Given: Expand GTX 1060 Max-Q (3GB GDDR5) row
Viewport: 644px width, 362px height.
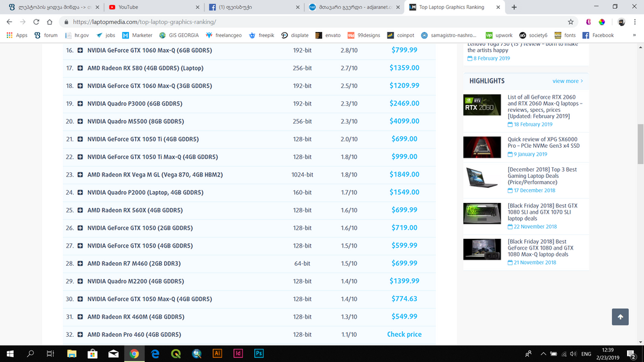Looking at the screenshot, I should [x=80, y=85].
